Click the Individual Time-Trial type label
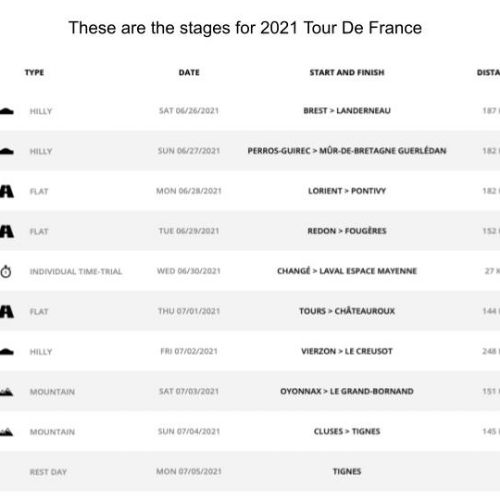Viewport: 500px width, 500px height. (x=76, y=272)
